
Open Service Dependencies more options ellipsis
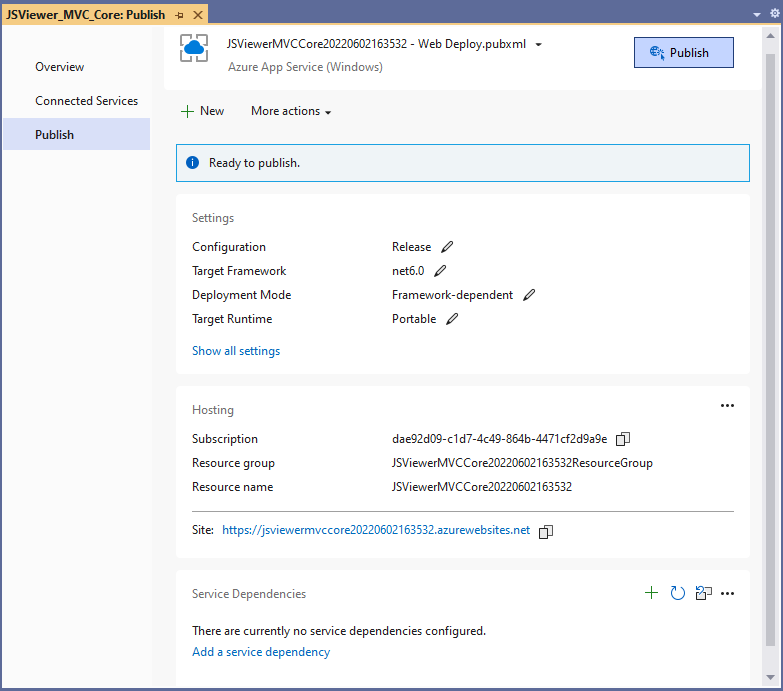coord(728,593)
